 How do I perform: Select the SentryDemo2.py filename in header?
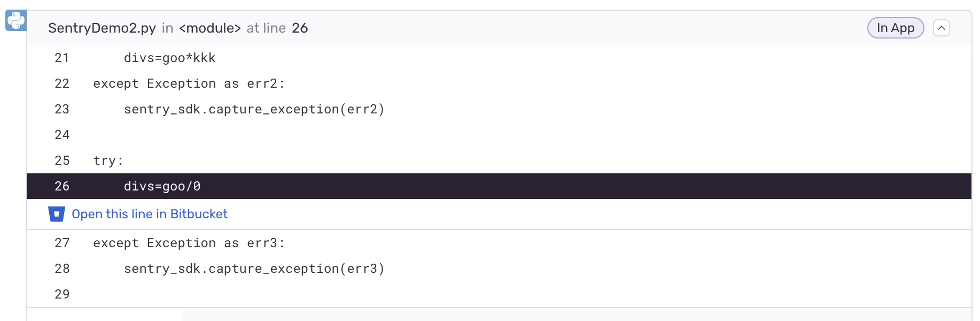click(102, 28)
